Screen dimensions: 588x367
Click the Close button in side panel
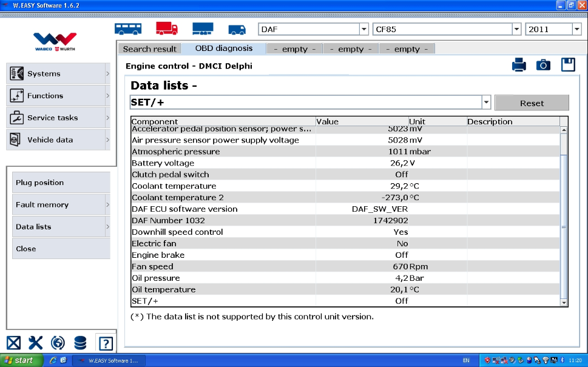tap(61, 249)
